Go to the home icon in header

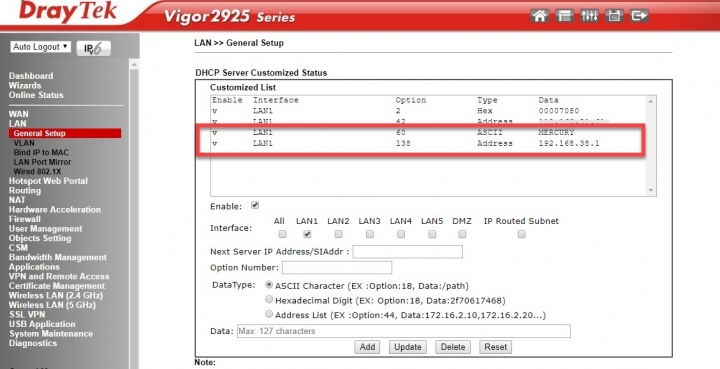540,16
